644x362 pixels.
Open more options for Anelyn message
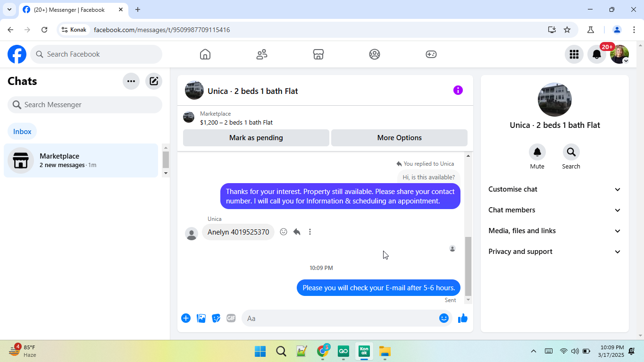click(310, 232)
